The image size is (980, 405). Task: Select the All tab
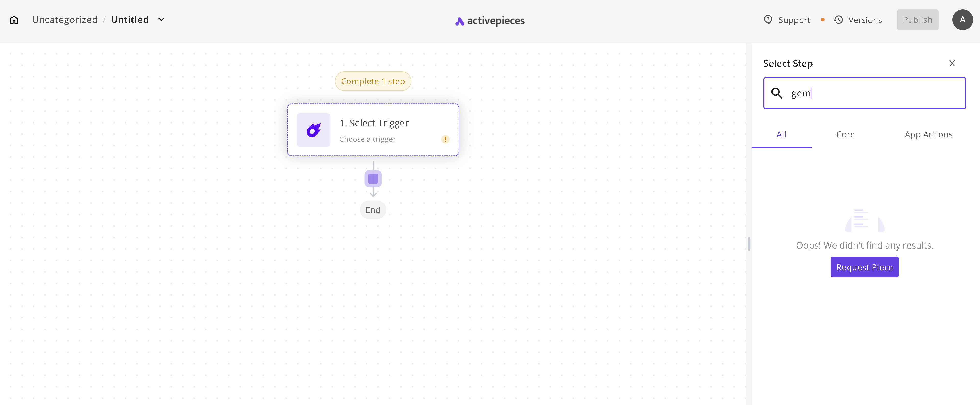[781, 135]
